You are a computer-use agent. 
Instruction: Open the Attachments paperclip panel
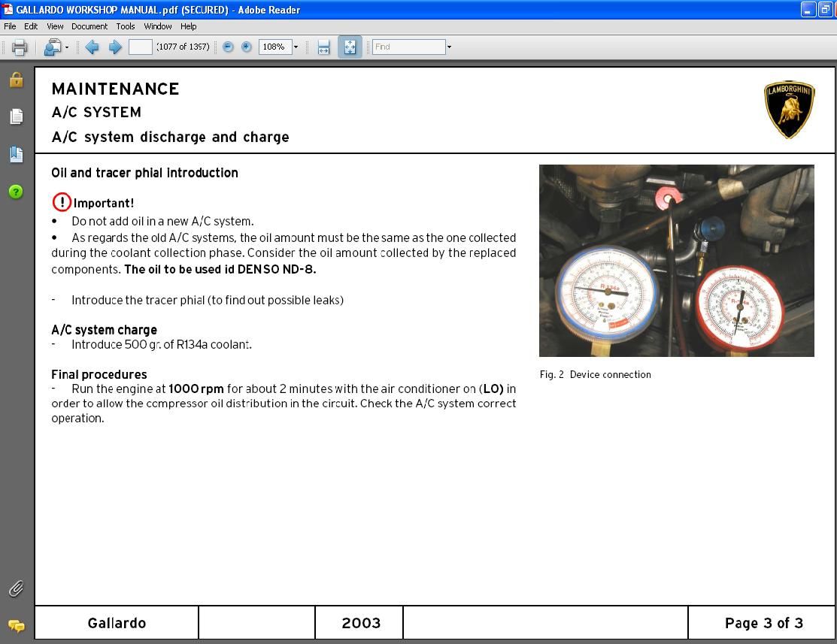coord(16,589)
